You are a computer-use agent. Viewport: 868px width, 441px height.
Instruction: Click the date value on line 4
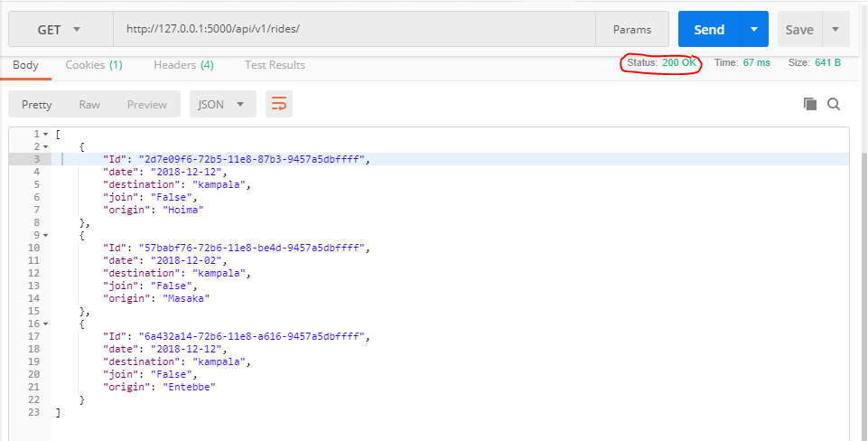click(186, 173)
